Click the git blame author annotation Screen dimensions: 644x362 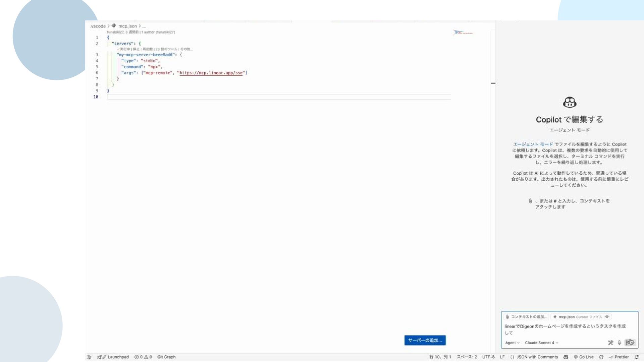(141, 32)
